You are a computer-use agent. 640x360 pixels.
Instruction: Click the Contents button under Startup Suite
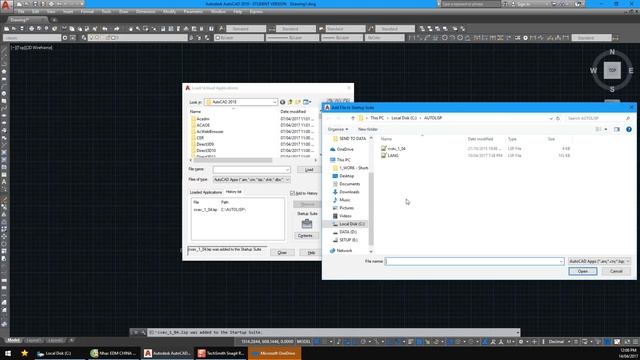click(305, 236)
